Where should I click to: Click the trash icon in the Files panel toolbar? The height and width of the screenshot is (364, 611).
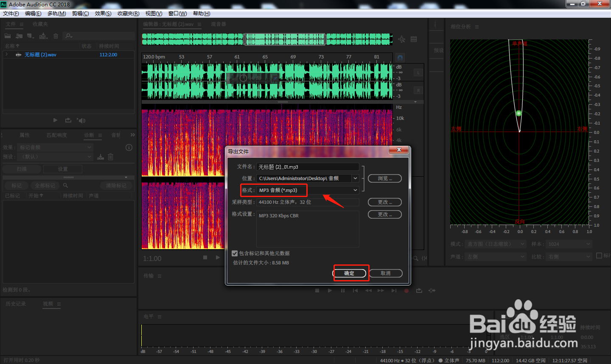[x=56, y=36]
